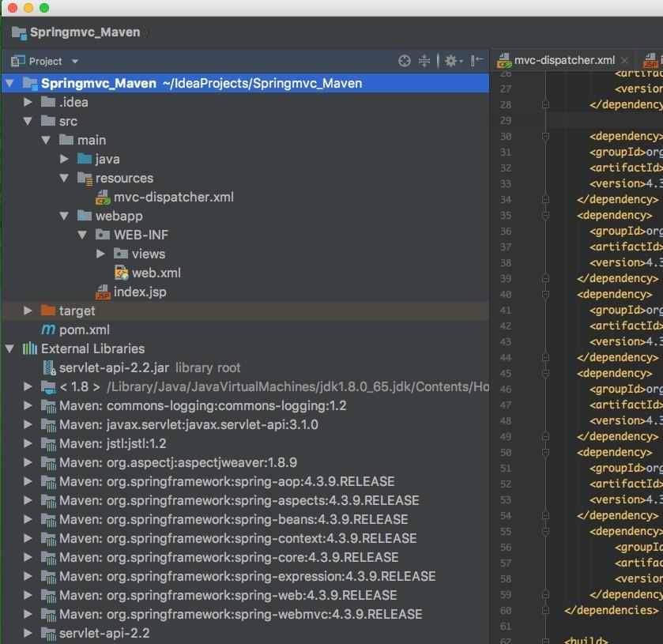
Task: Select Maven spring-core:4.3.9.RELEASE entry
Action: (228, 557)
